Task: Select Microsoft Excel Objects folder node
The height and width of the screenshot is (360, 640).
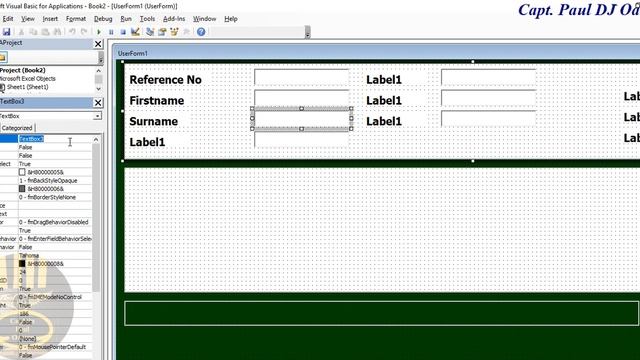Action: (x=27, y=79)
